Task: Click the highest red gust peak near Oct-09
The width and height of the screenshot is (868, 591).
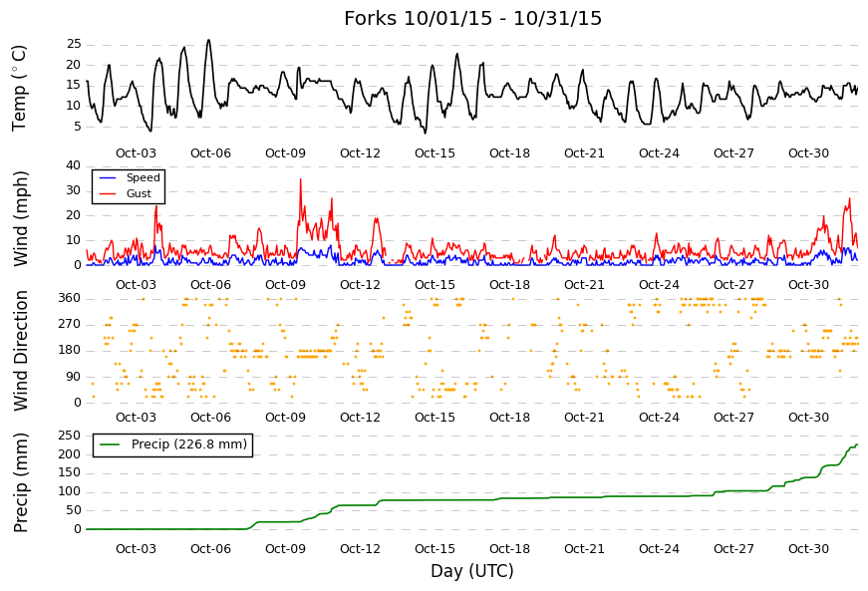Action: pos(301,179)
